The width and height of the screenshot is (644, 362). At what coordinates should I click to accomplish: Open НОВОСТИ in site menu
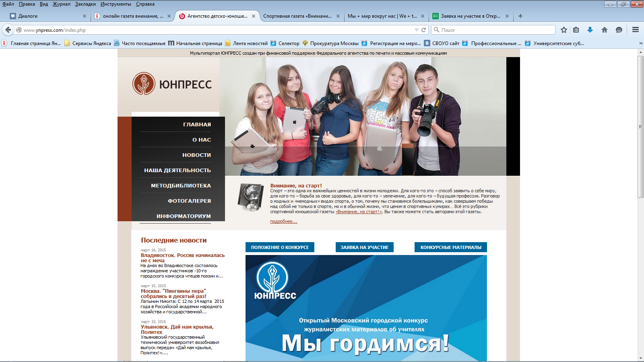[x=196, y=155]
